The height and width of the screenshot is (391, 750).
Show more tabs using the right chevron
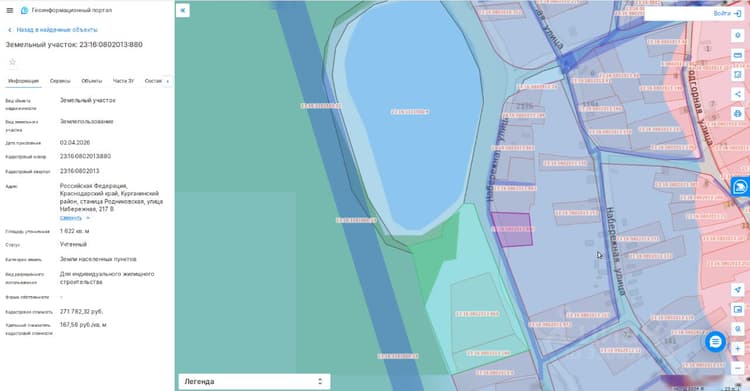[x=167, y=81]
